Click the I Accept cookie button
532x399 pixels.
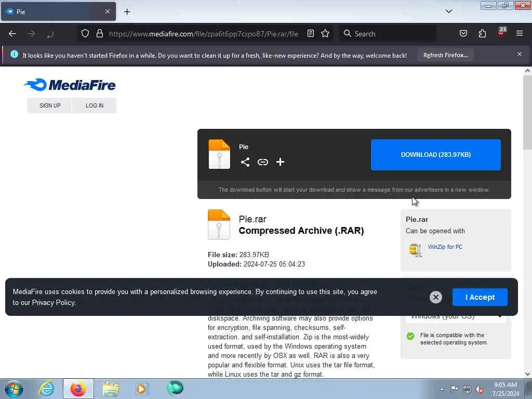point(480,297)
